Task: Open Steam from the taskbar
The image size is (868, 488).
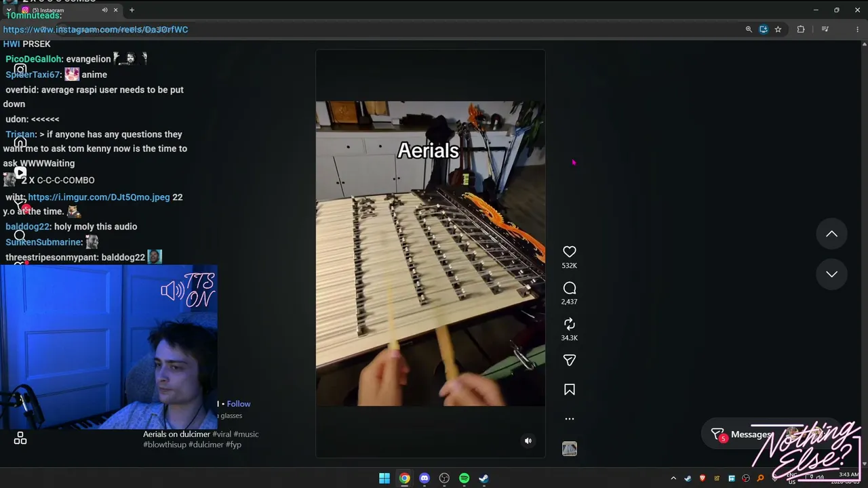Action: [484, 479]
